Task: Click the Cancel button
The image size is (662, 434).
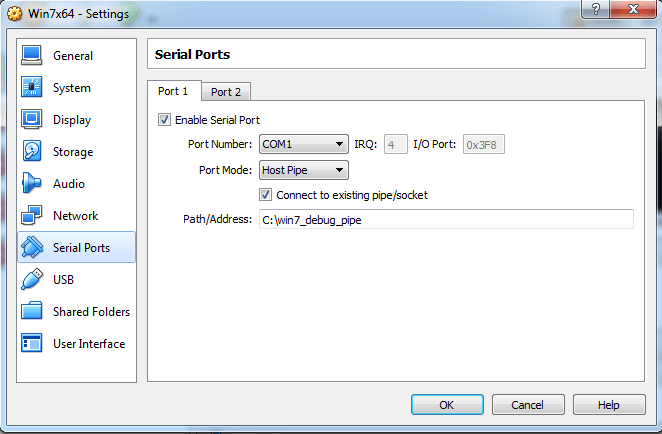Action: click(x=527, y=405)
